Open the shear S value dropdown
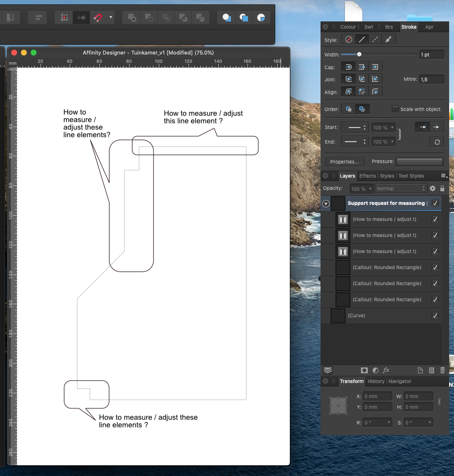This screenshot has height=476, width=454. (x=418, y=422)
